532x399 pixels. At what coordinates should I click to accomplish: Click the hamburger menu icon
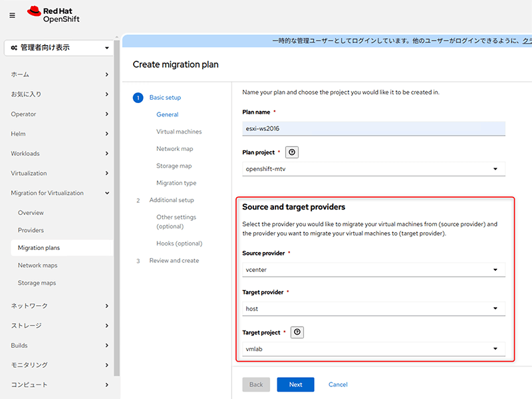coord(12,15)
